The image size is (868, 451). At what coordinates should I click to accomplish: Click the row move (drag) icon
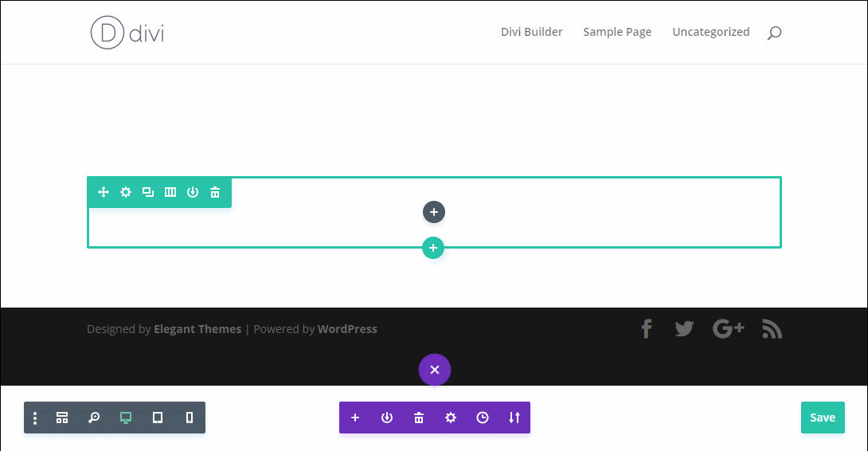tap(103, 192)
